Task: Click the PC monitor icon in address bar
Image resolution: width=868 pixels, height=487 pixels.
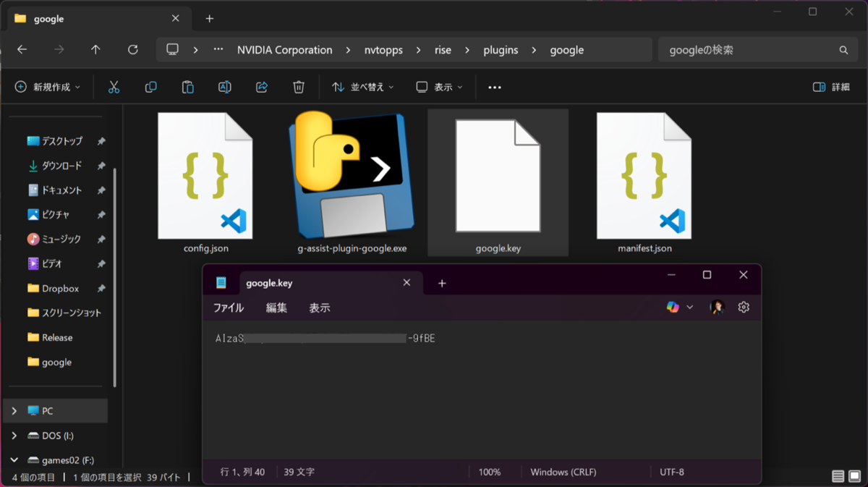Action: click(x=172, y=50)
